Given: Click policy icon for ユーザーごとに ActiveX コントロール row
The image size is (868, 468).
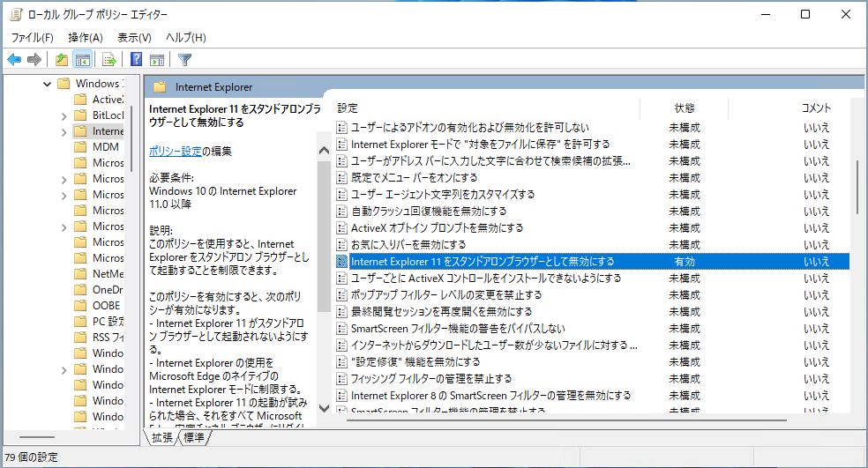Looking at the screenshot, I should (x=342, y=279).
